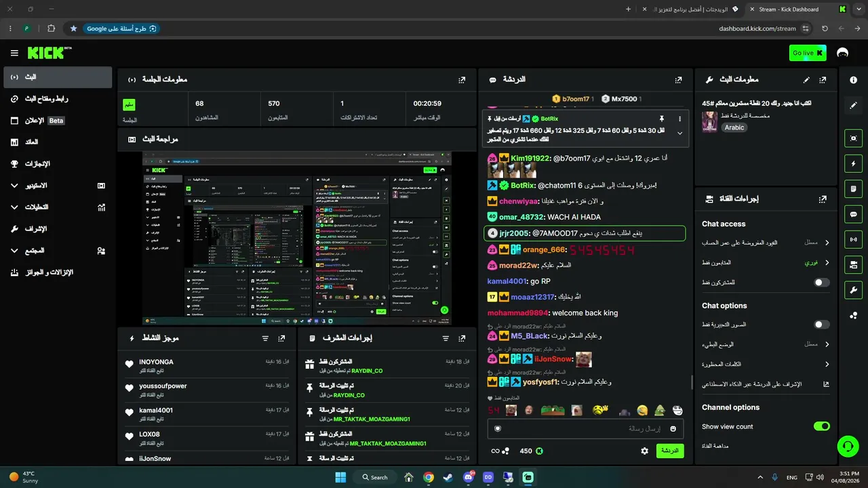The height and width of the screenshot is (488, 868).
Task: Click the infinity icon below the chat box
Action: pos(495,451)
